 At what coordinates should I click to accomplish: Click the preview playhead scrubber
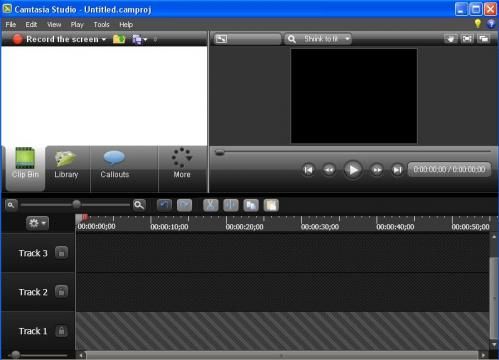[x=219, y=153]
